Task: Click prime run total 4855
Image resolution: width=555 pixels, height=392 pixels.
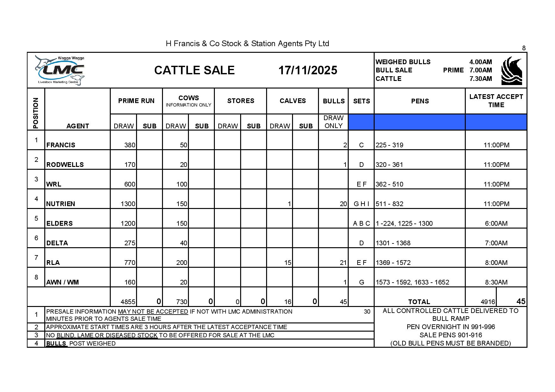Action: [128, 302]
